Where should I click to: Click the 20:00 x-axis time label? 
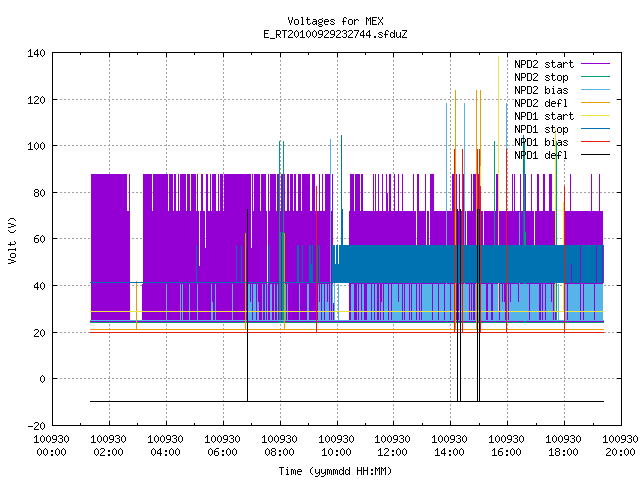point(620,453)
